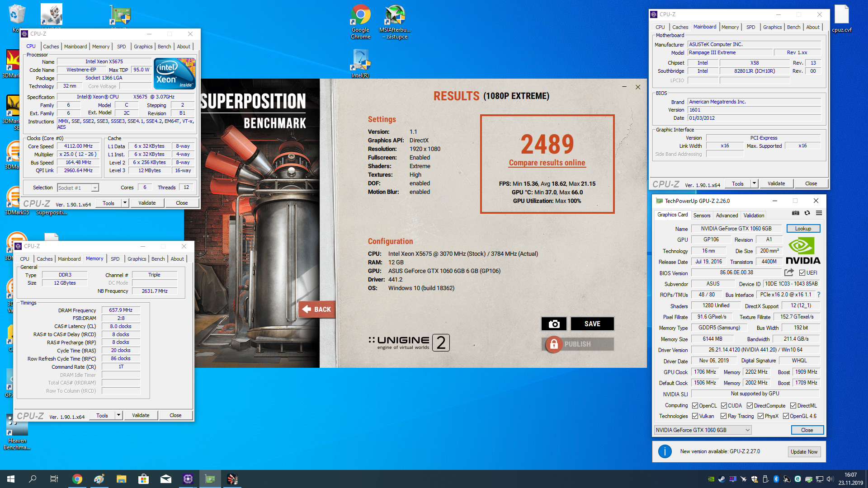The width and height of the screenshot is (868, 488).
Task: Click Lookup button in GPU-Z
Action: (x=803, y=229)
